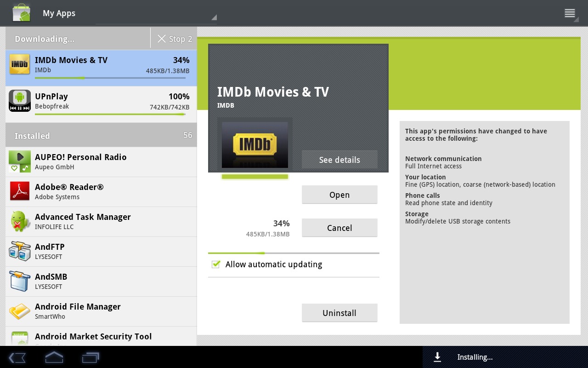Select "AUPEO! Personal Radio" in installed list

pos(81,157)
